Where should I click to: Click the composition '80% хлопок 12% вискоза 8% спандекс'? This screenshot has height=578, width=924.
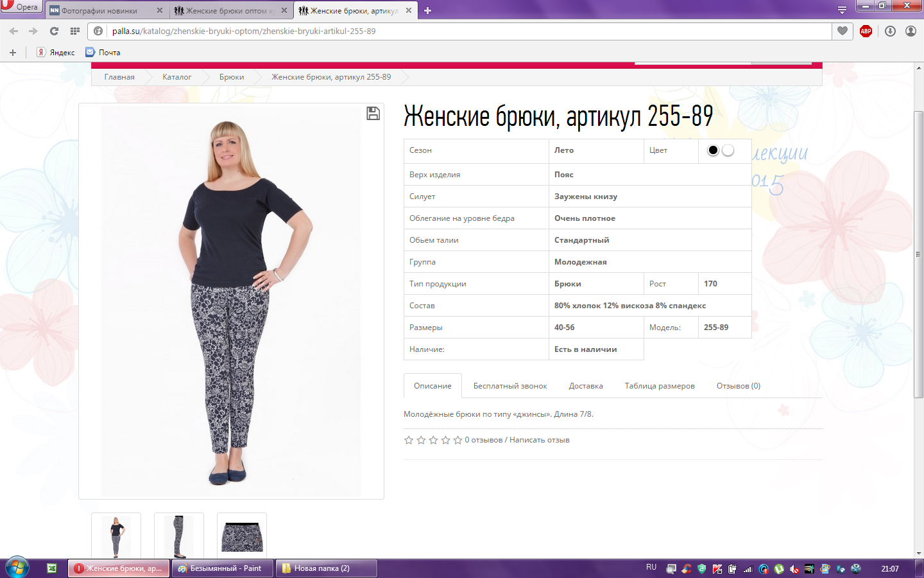(x=630, y=306)
